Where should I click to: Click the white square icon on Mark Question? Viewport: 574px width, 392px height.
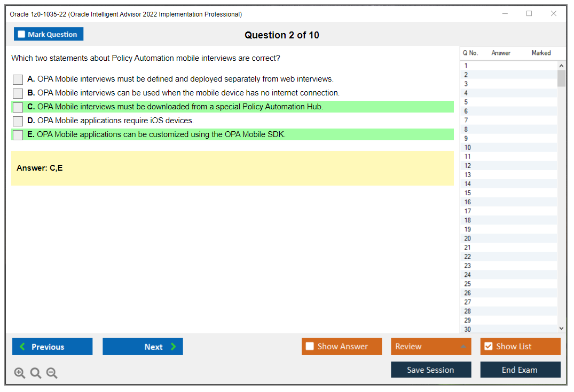(21, 34)
